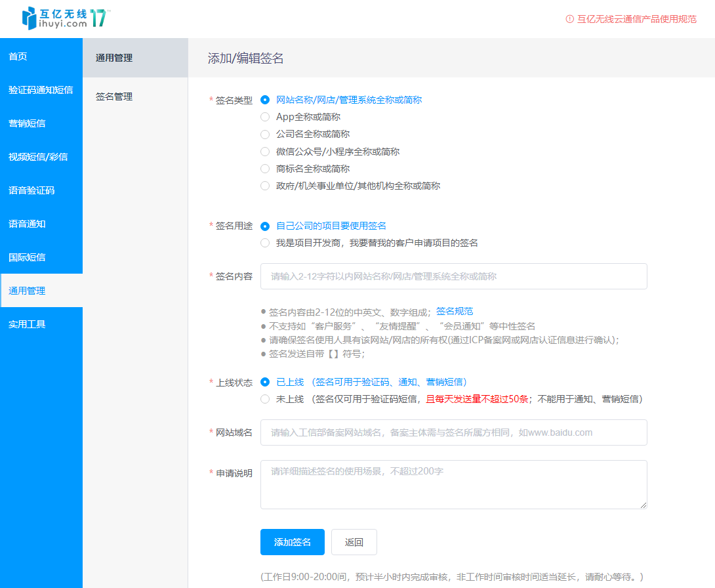Viewport: 715px width, 588px height.
Task: Open 签名管理 in the submenu
Action: click(114, 96)
